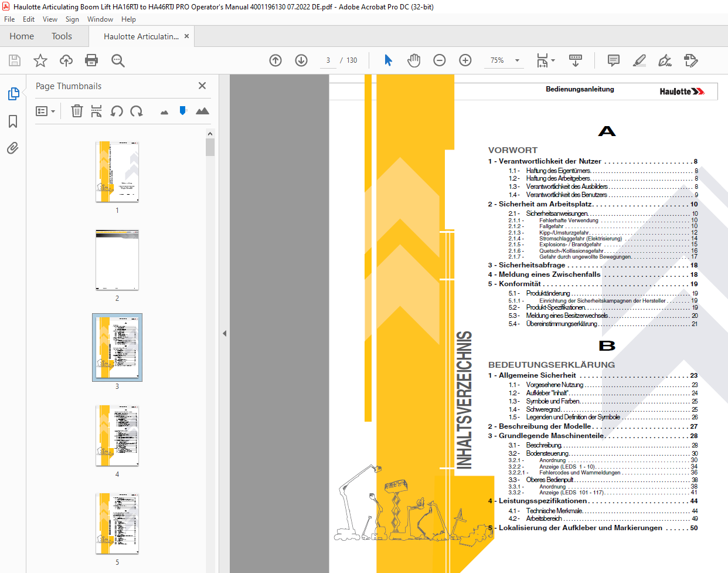Open the View menu

(50, 19)
